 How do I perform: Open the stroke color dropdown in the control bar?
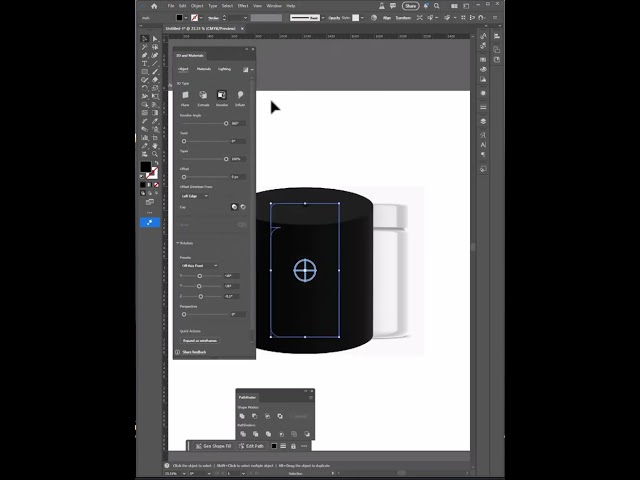click(x=201, y=18)
